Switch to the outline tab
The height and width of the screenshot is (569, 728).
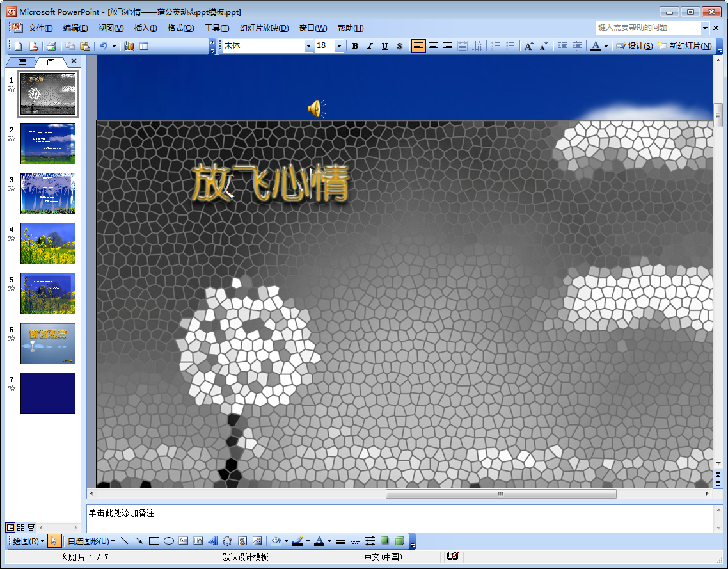tap(22, 62)
